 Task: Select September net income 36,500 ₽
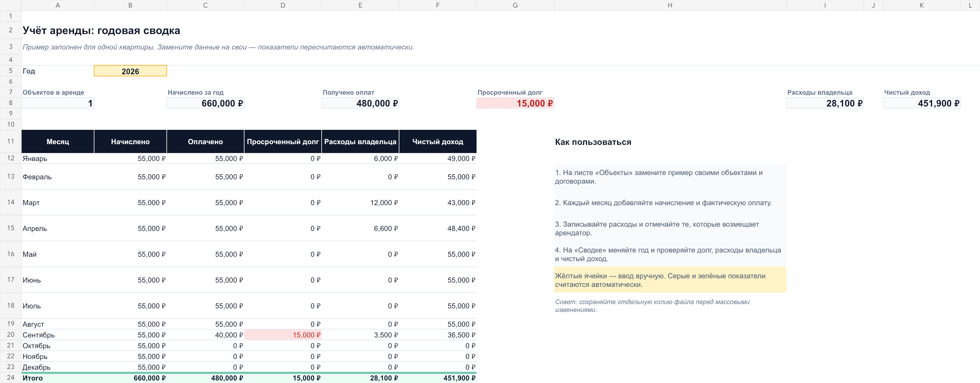[x=437, y=335]
